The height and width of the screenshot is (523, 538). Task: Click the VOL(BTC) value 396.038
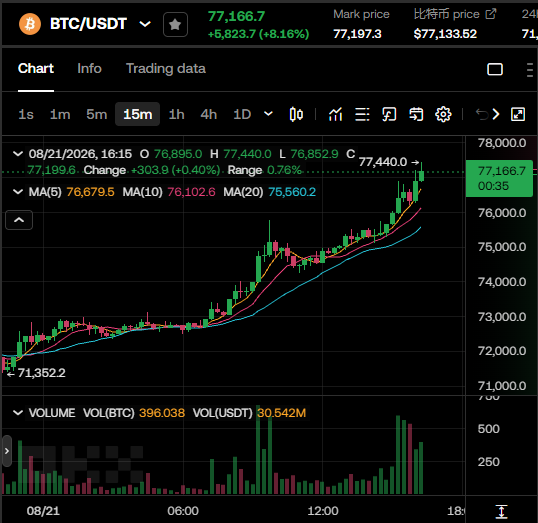pos(162,413)
